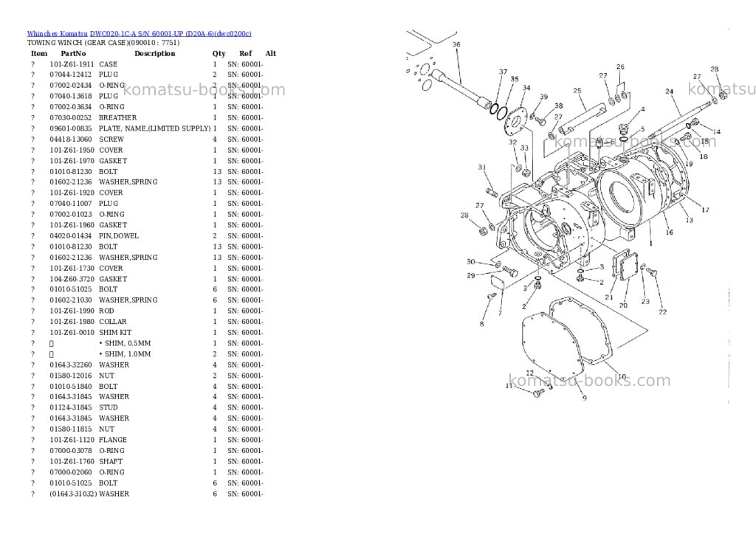Click callout number 22 in diagram
Viewport: 756px width, 535px height.
[663, 312]
